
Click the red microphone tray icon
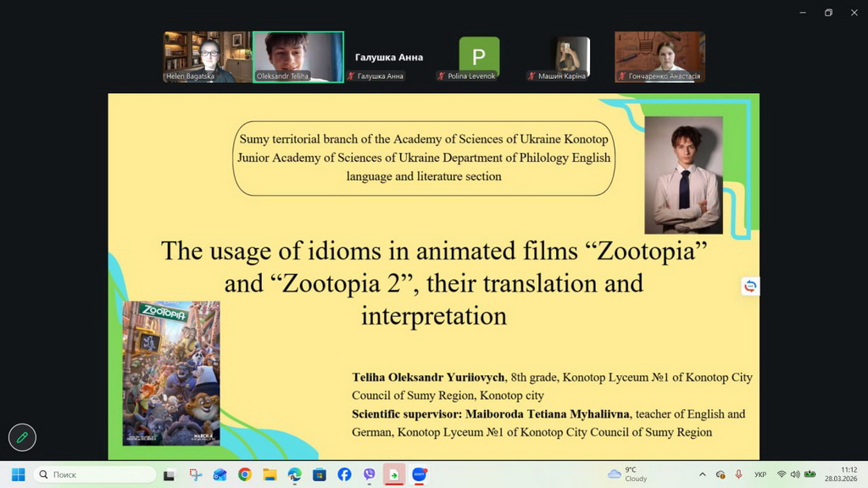[738, 474]
